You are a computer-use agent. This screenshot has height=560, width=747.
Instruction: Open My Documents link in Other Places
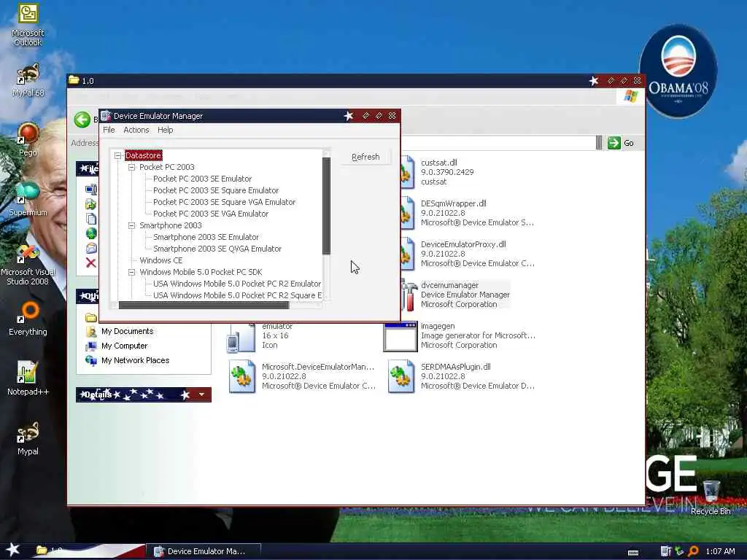pyautogui.click(x=127, y=332)
